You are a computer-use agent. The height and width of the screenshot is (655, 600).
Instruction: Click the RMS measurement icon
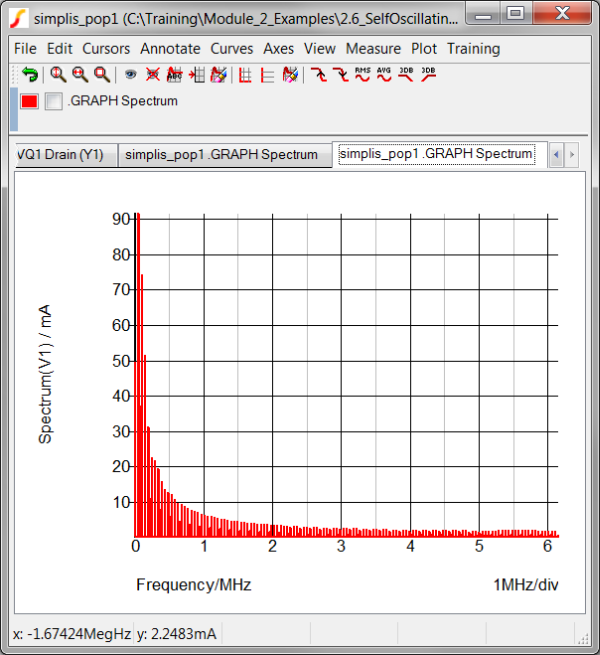[362, 75]
